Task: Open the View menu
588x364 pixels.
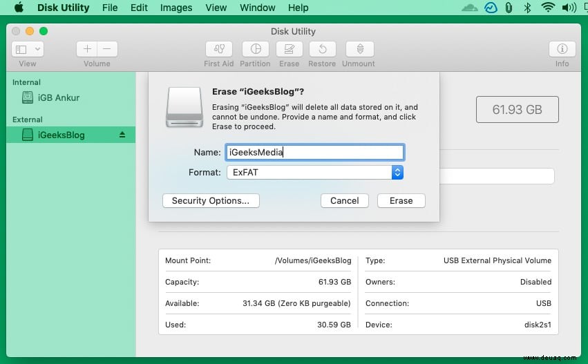Action: 216,8
